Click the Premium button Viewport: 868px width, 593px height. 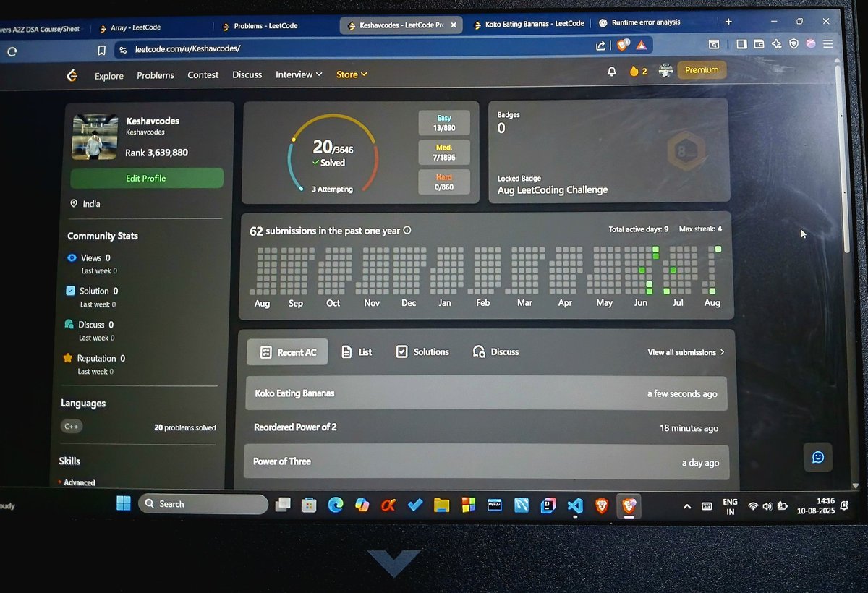[702, 70]
